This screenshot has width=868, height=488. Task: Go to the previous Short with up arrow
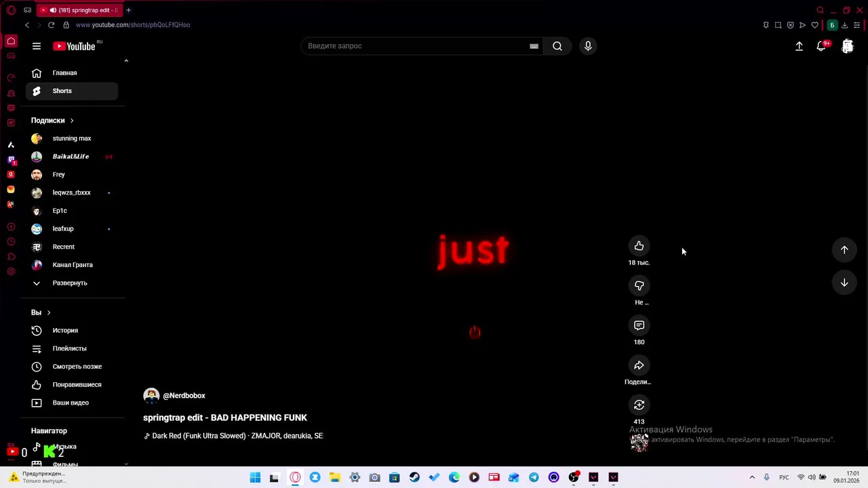pos(844,249)
